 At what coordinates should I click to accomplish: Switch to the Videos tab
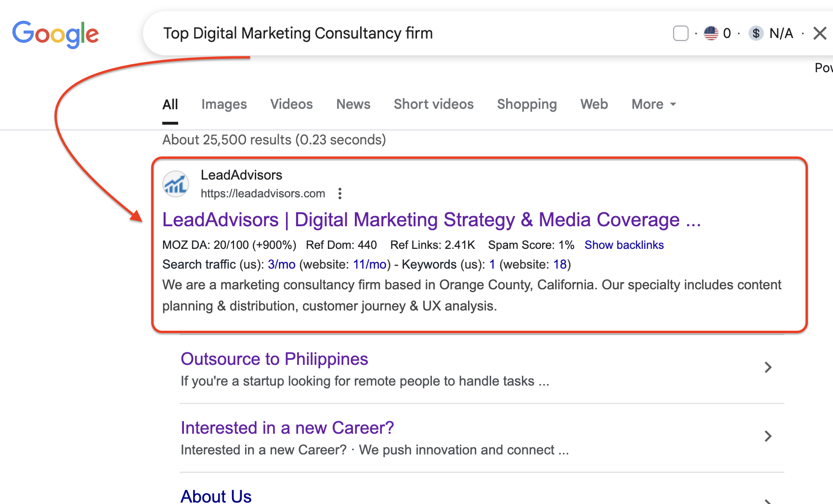(291, 104)
